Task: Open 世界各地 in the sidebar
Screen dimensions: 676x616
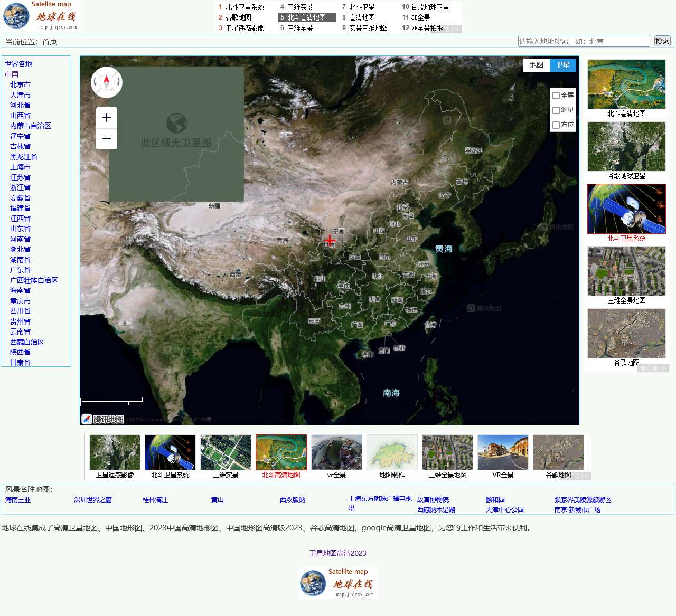Action: click(18, 64)
